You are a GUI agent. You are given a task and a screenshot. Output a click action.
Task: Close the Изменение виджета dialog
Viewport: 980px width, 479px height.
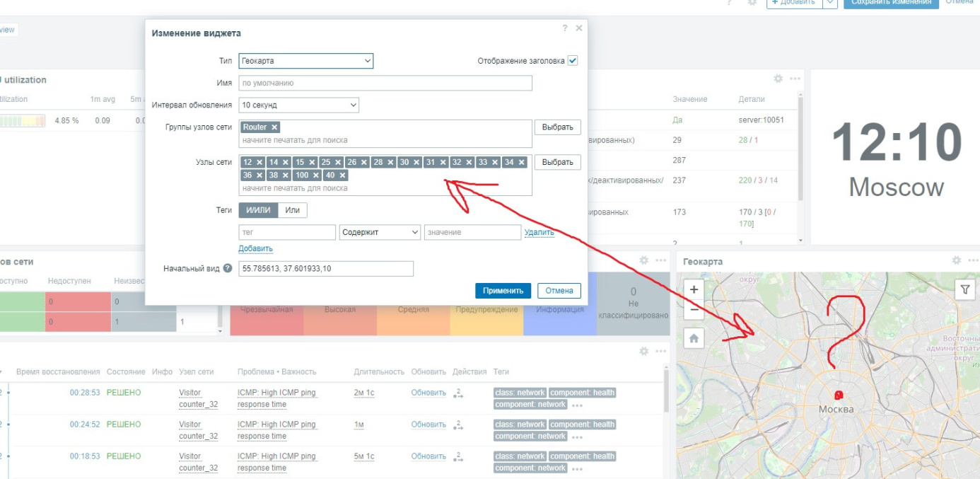[579, 28]
